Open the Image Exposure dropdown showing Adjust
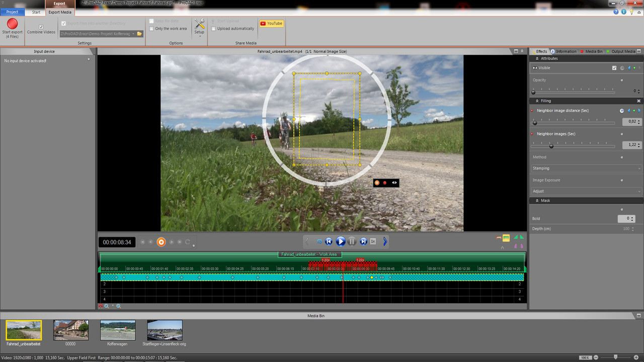Viewport: 644px width, 362px height. coord(586,191)
